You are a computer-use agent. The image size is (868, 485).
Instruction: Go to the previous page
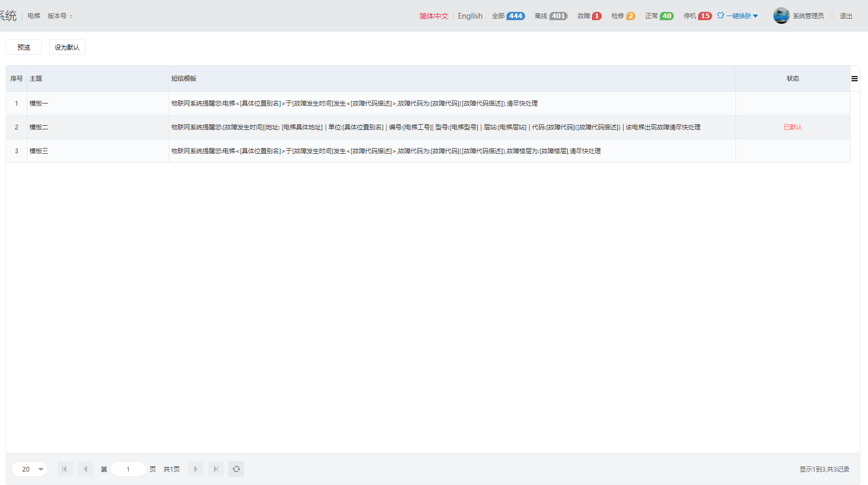click(x=85, y=469)
